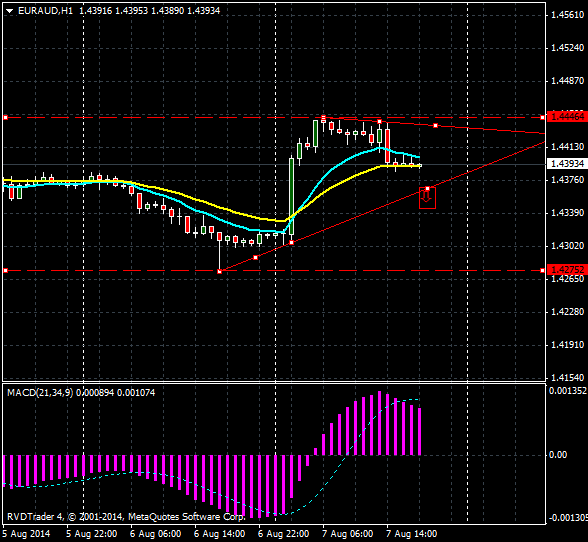Viewport: 588px width, 542px height.
Task: Select the rising trendline's anchor above the sell arrow
Action: 428,188
